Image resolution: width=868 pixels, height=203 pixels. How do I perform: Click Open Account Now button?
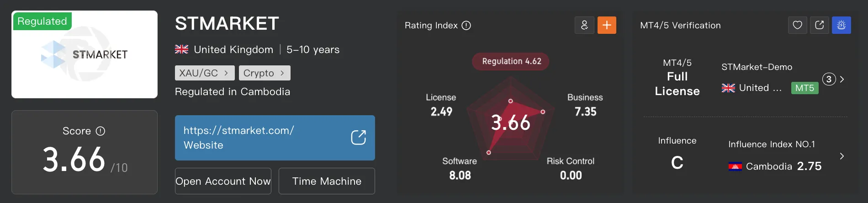click(x=223, y=181)
